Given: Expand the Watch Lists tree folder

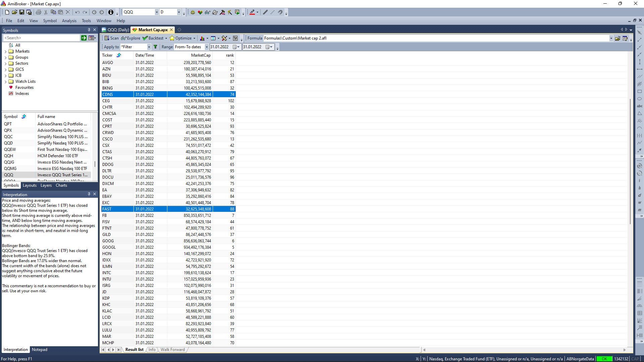Looking at the screenshot, I should [x=6, y=81].
